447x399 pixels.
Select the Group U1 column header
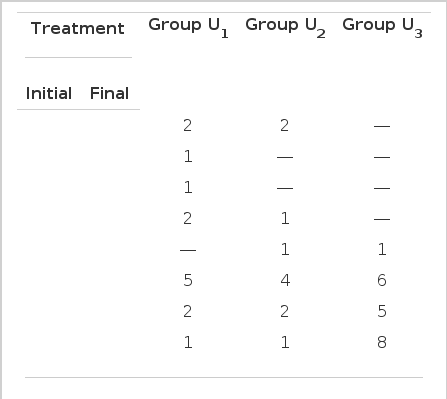(x=188, y=28)
